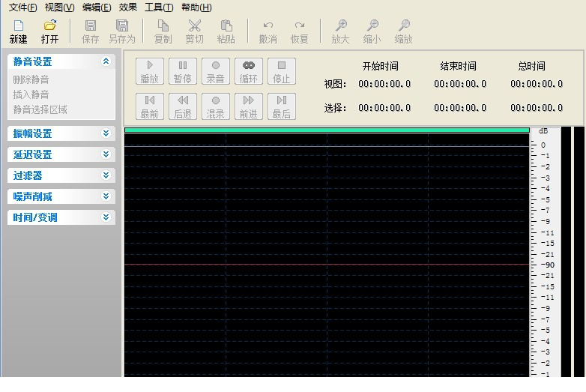Image resolution: width=586 pixels, height=392 pixels.
Task: Open the 文件(F) menu
Action: pos(22,7)
